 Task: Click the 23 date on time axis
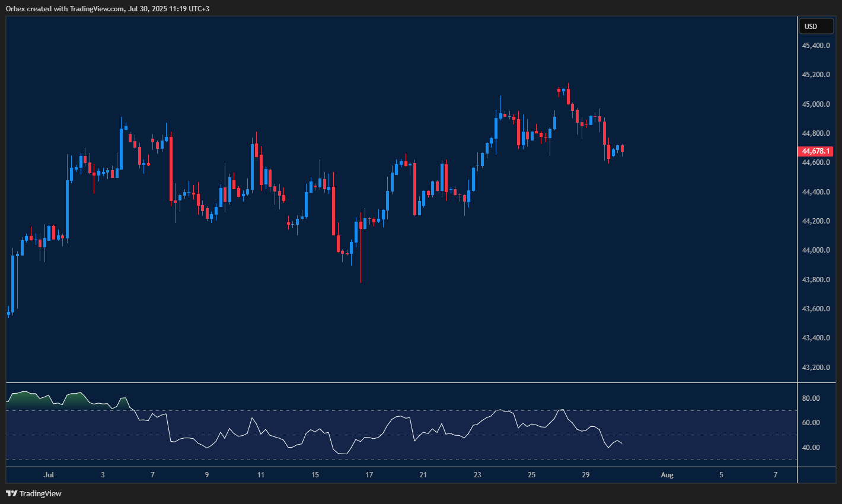477,475
